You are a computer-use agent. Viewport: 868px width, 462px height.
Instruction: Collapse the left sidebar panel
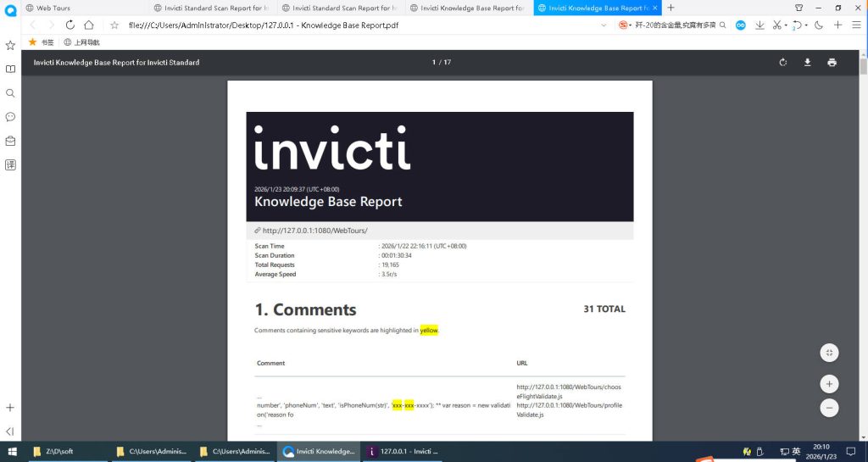tap(10, 431)
